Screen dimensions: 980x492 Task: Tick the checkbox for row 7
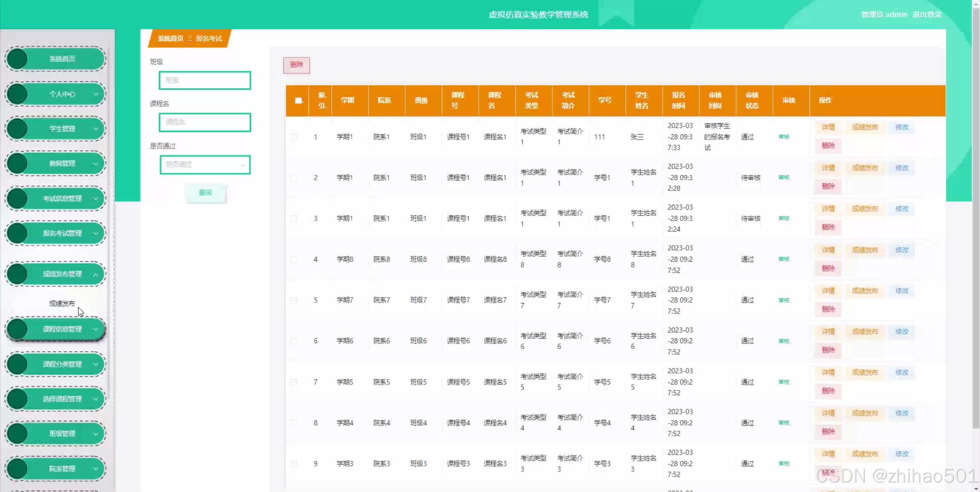(294, 382)
